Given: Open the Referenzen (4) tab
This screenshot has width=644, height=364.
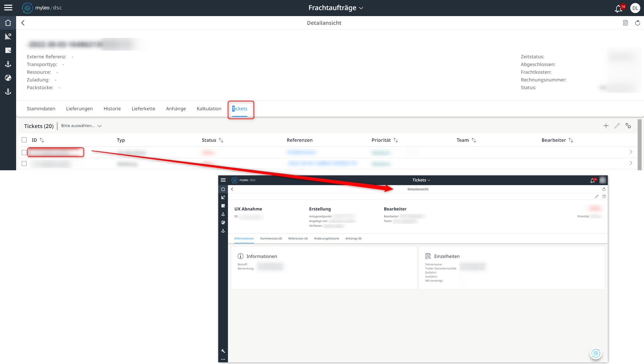Looking at the screenshot, I should (298, 239).
